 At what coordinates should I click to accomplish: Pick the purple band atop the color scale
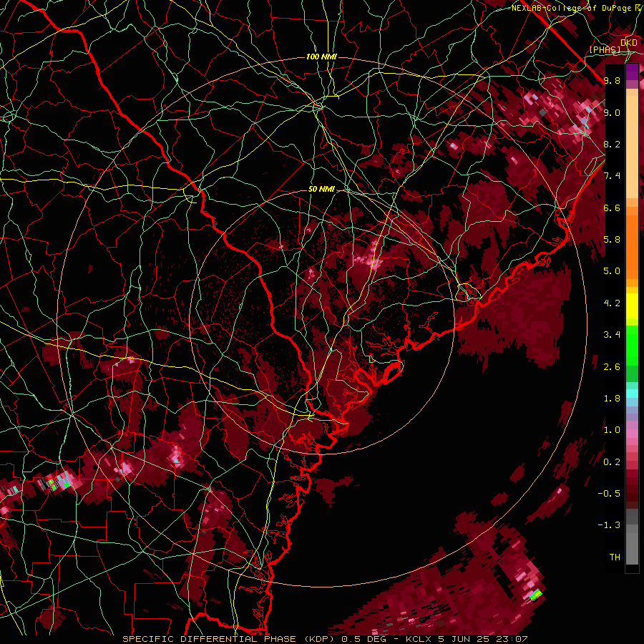(632, 72)
